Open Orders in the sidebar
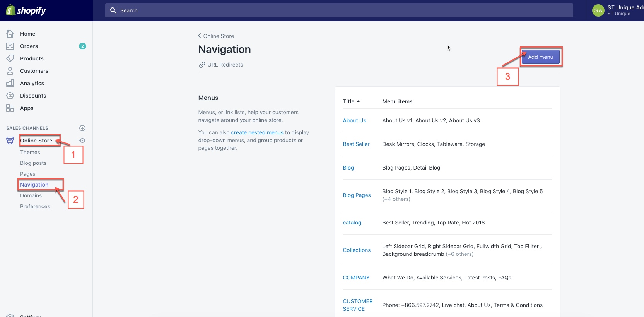 (x=29, y=46)
